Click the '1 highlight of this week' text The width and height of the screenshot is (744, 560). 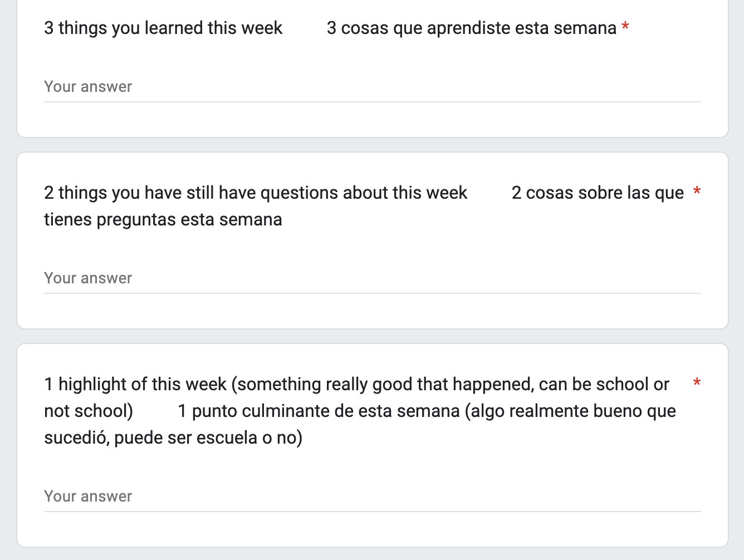click(135, 384)
